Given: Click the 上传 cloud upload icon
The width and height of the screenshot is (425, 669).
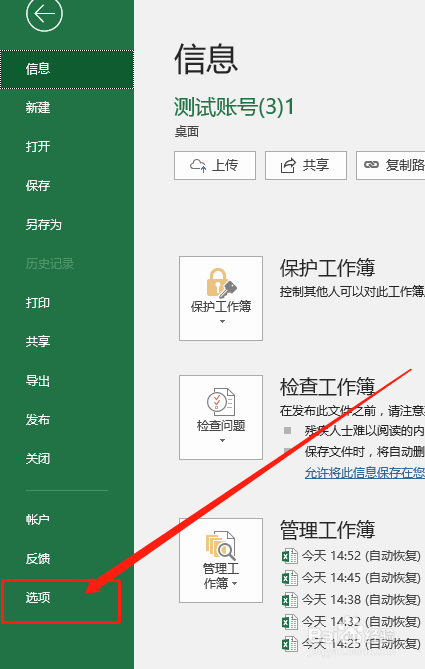Looking at the screenshot, I should pyautogui.click(x=198, y=166).
